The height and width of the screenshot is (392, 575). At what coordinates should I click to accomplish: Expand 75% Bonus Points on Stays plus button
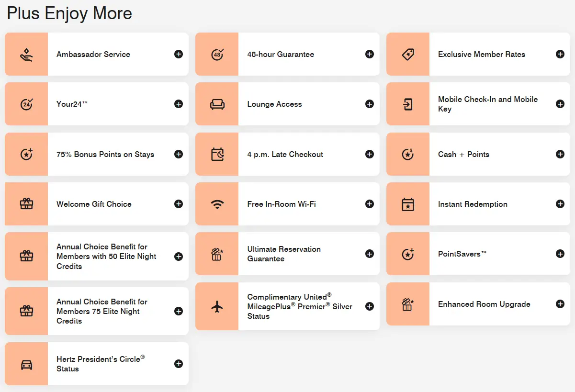[x=179, y=154]
